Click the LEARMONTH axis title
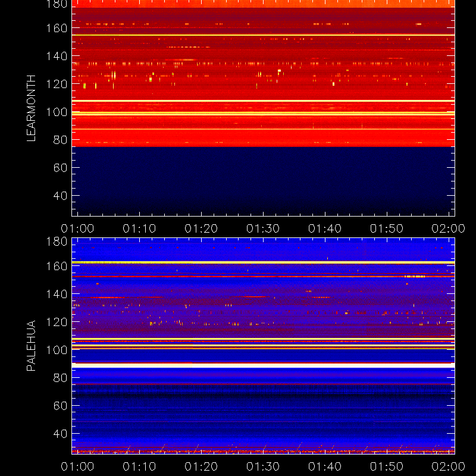Viewport: 476px width, 476px height. (x=31, y=108)
